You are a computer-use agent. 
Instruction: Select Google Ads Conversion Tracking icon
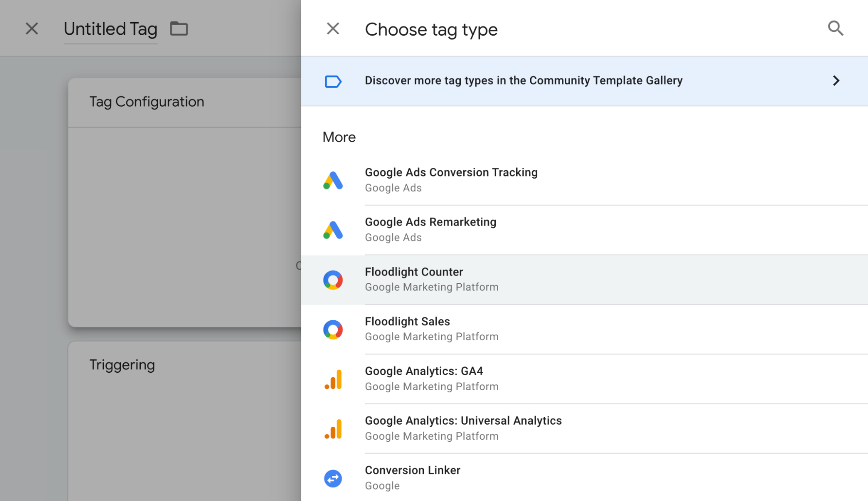tap(333, 179)
